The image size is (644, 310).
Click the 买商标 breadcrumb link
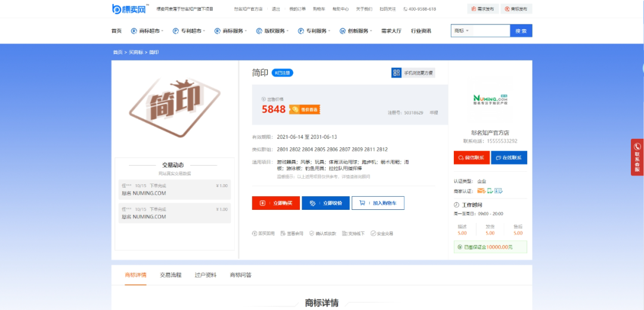pyautogui.click(x=137, y=52)
